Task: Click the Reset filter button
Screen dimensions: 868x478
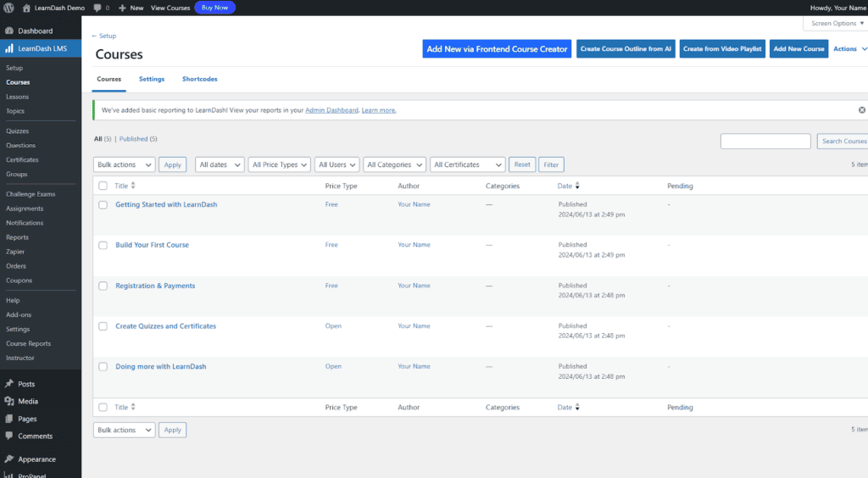Action: tap(522, 165)
